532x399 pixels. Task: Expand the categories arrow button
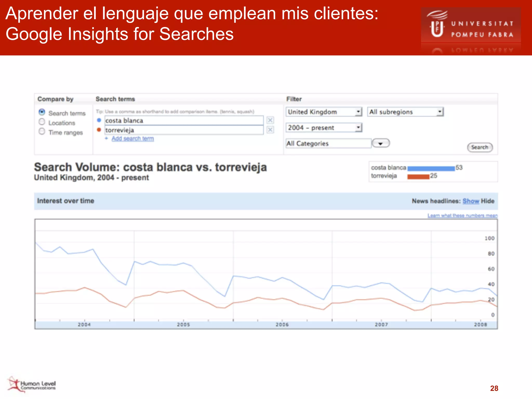tap(381, 143)
